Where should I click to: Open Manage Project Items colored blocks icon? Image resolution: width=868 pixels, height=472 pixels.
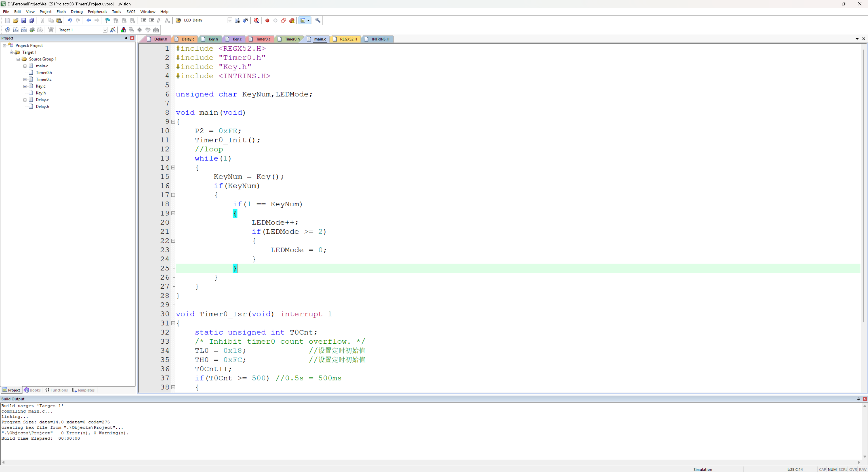(x=123, y=30)
